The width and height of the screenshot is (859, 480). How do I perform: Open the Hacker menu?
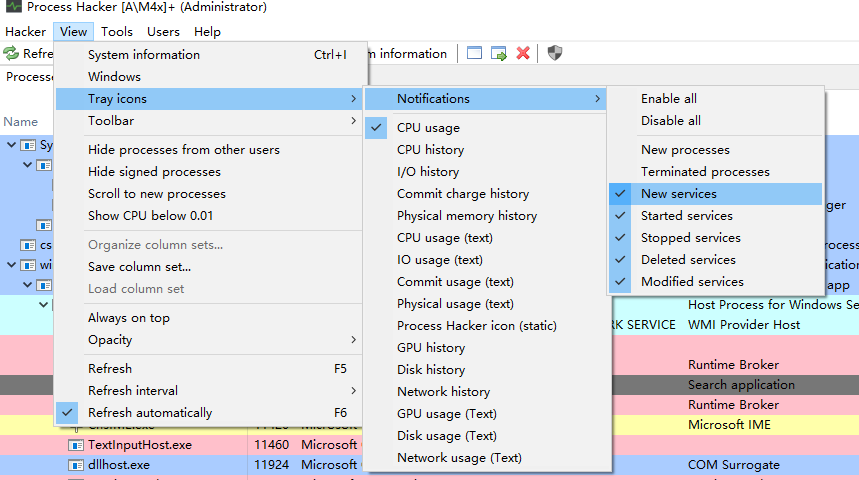coord(26,32)
